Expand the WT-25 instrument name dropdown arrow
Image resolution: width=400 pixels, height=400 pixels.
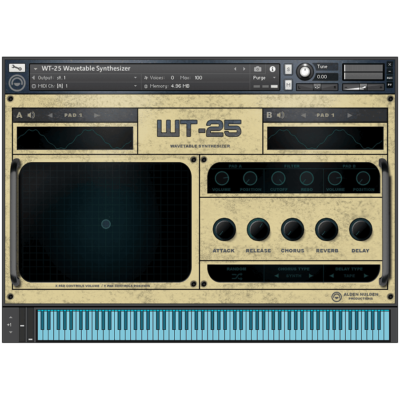tap(35, 69)
